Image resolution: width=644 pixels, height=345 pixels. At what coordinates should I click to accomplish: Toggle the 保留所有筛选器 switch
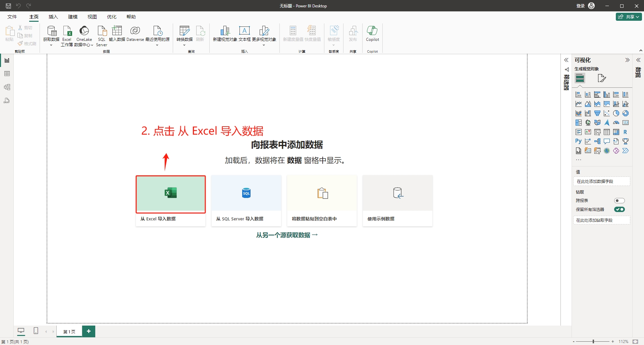click(620, 209)
